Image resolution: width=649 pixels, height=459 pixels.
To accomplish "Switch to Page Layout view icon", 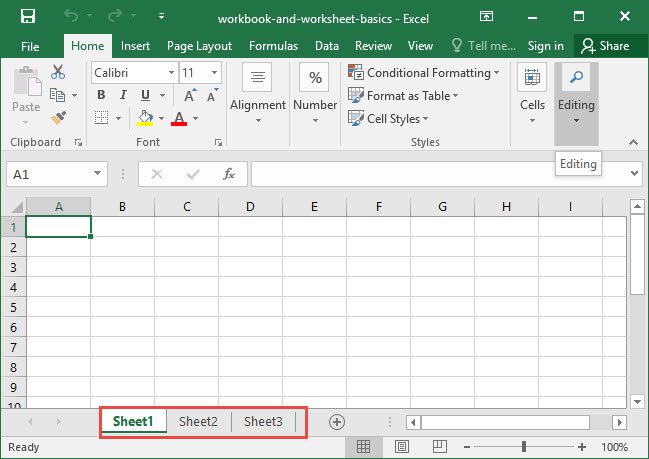I will tap(401, 447).
